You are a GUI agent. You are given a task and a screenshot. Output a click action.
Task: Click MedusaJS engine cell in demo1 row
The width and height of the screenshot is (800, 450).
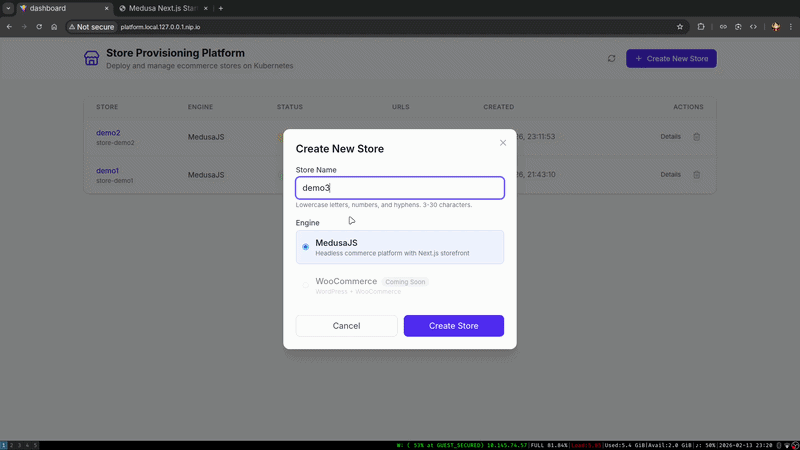tap(206, 174)
